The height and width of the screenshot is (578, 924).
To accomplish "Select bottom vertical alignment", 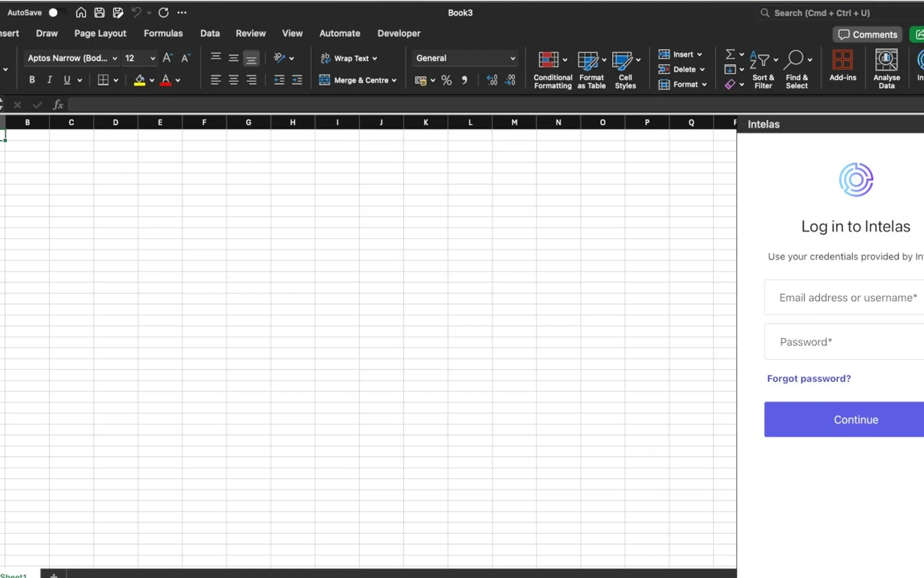I will [251, 58].
